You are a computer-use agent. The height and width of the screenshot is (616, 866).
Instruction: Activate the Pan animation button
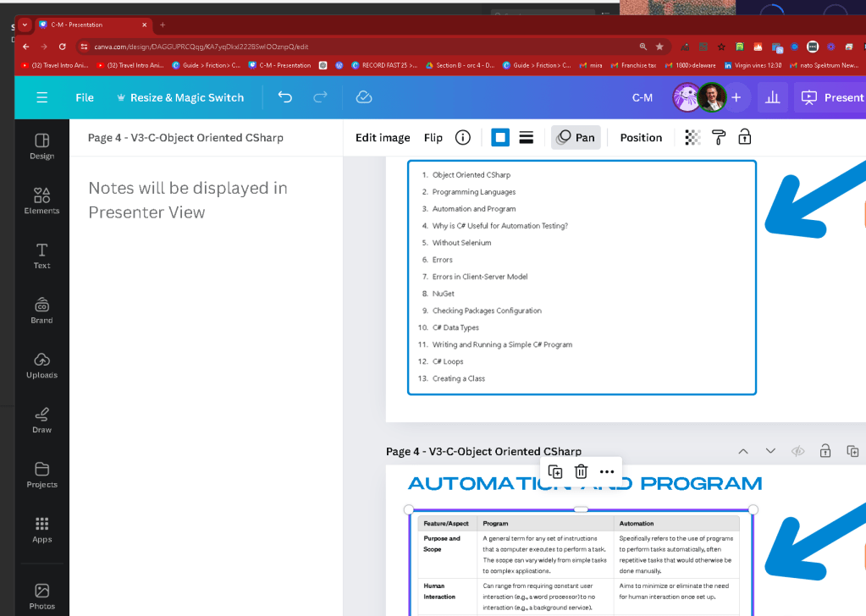coord(576,137)
